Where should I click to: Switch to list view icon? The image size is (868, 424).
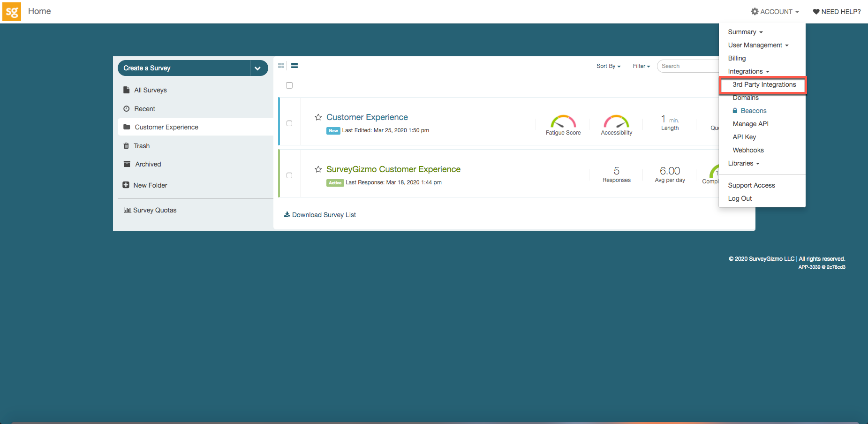click(x=294, y=66)
